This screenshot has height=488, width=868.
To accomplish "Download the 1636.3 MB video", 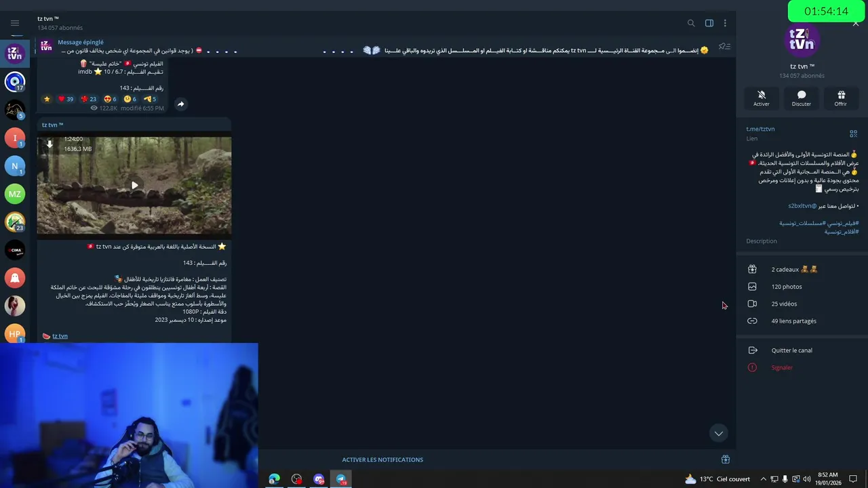I will 50,144.
